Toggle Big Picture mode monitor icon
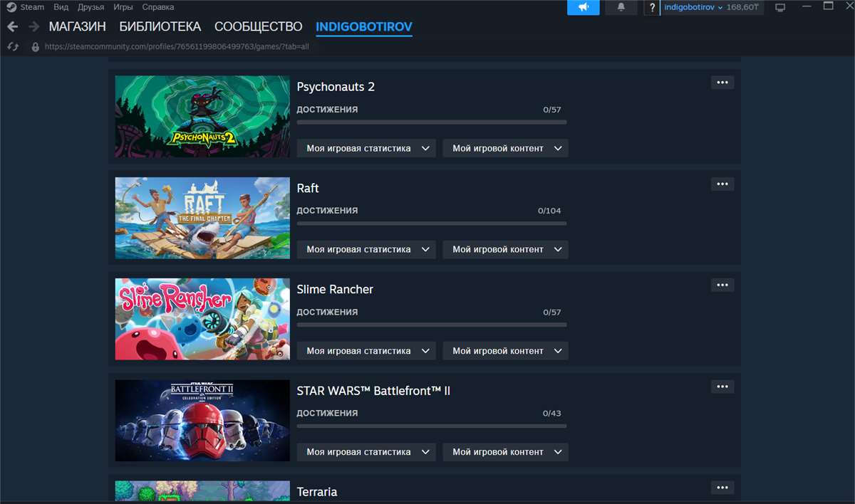 [780, 7]
